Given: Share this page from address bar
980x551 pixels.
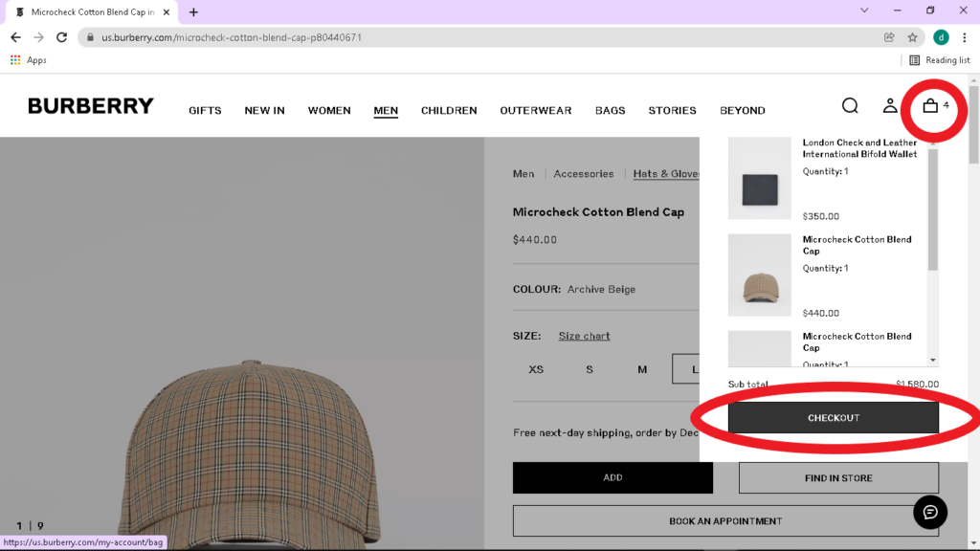Looking at the screenshot, I should (889, 37).
